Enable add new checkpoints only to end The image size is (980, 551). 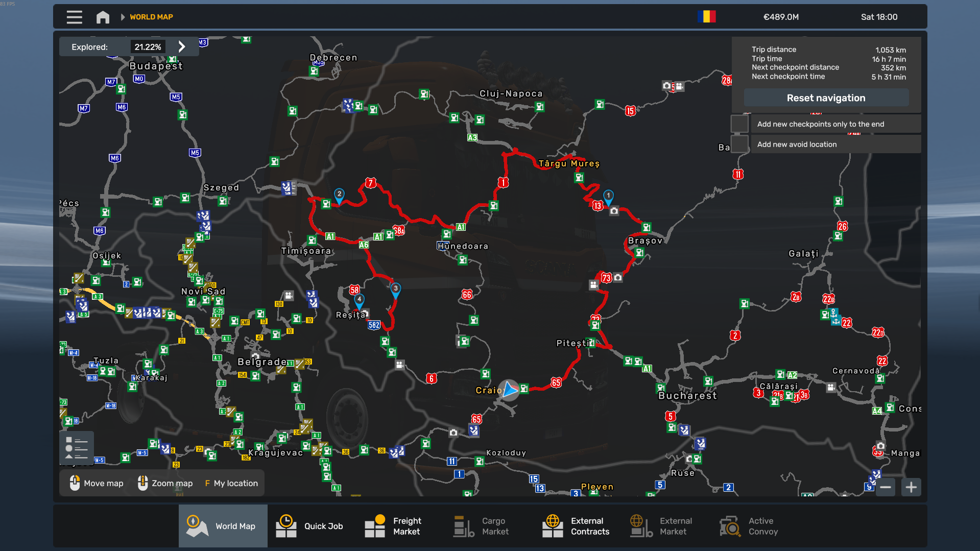pyautogui.click(x=739, y=124)
